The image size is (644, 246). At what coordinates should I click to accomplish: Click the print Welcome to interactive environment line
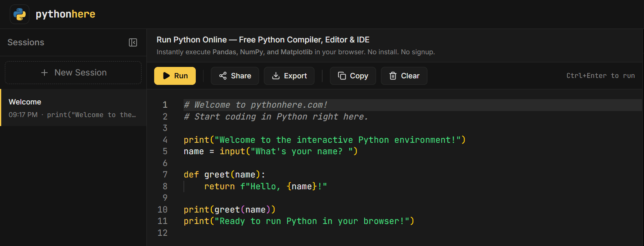(x=325, y=140)
